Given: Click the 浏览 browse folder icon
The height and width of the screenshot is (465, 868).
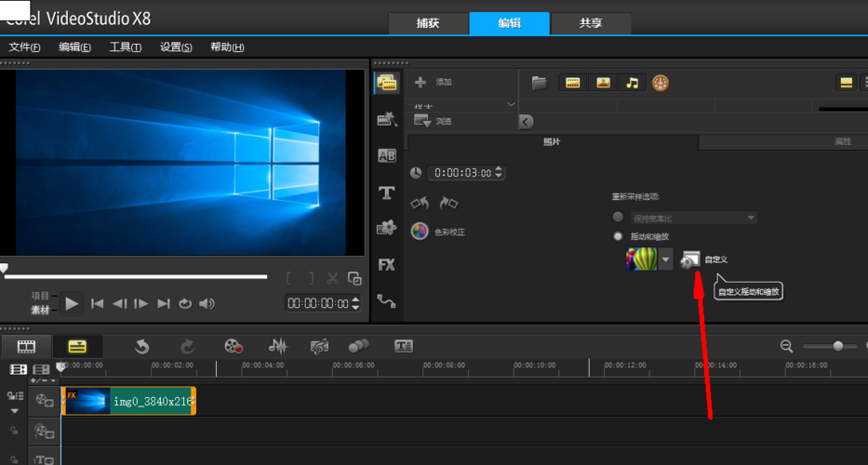Looking at the screenshot, I should point(422,121).
